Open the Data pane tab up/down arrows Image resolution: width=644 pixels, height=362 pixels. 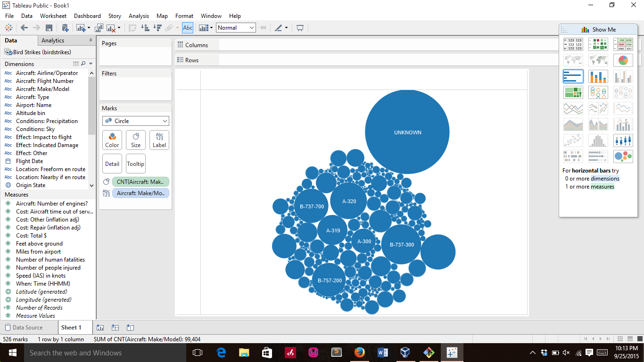point(91,41)
